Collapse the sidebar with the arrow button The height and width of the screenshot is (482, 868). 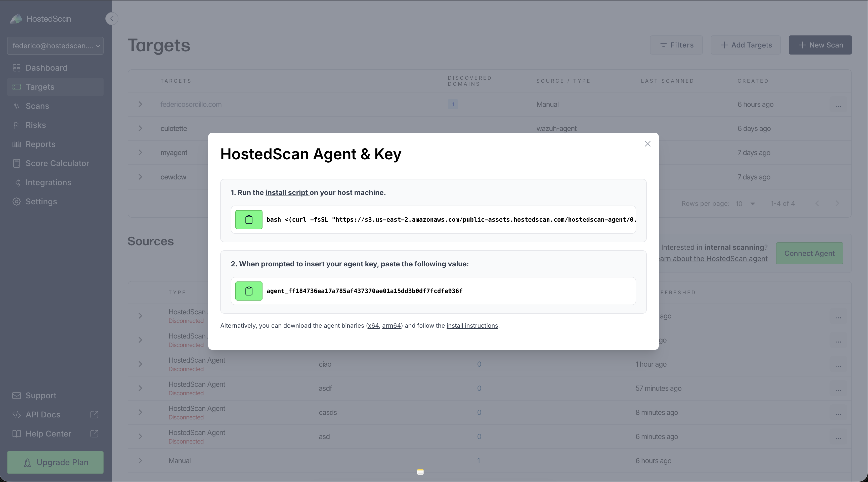[x=112, y=19]
